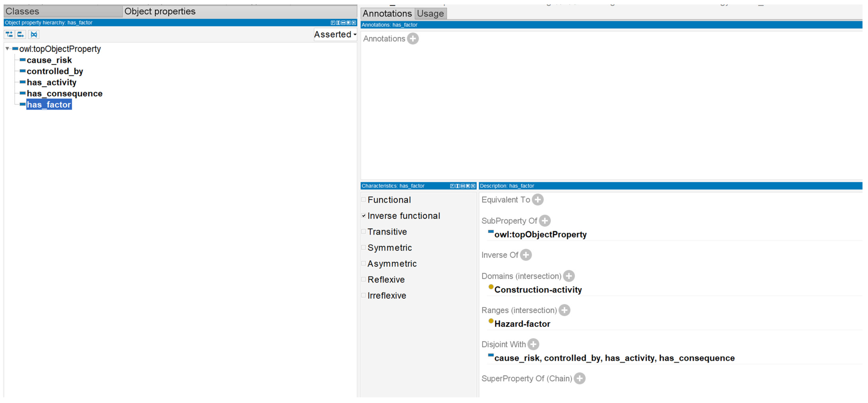Click Add sub property icon
The image size is (868, 403).
click(9, 34)
